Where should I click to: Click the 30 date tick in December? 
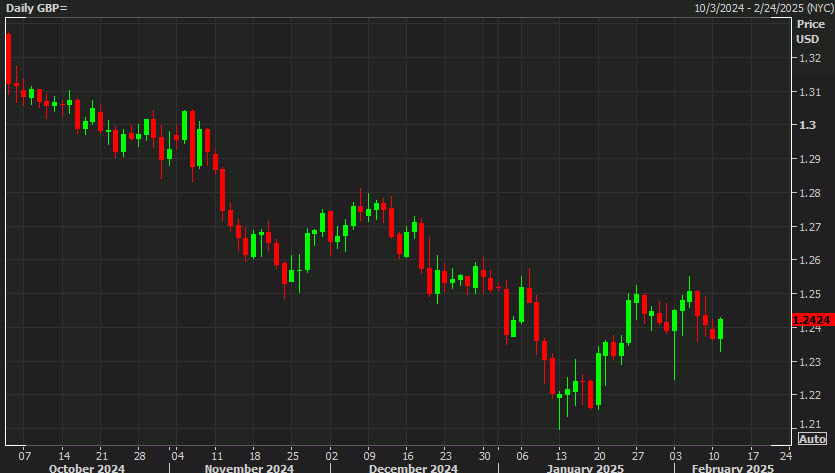point(485,456)
